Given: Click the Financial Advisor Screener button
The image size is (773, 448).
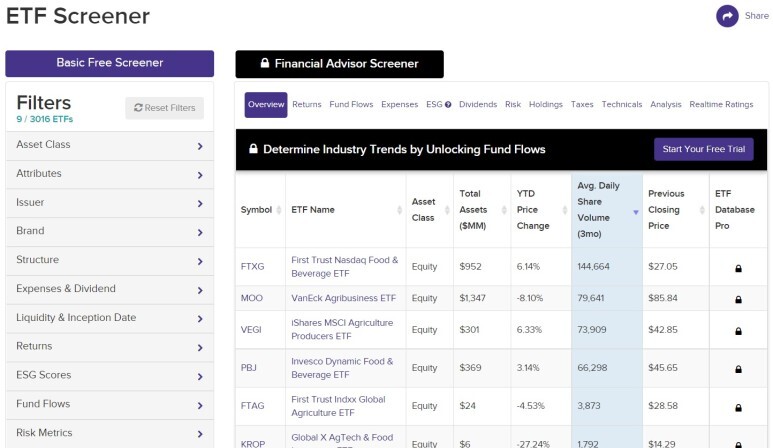Looking at the screenshot, I should tap(339, 64).
